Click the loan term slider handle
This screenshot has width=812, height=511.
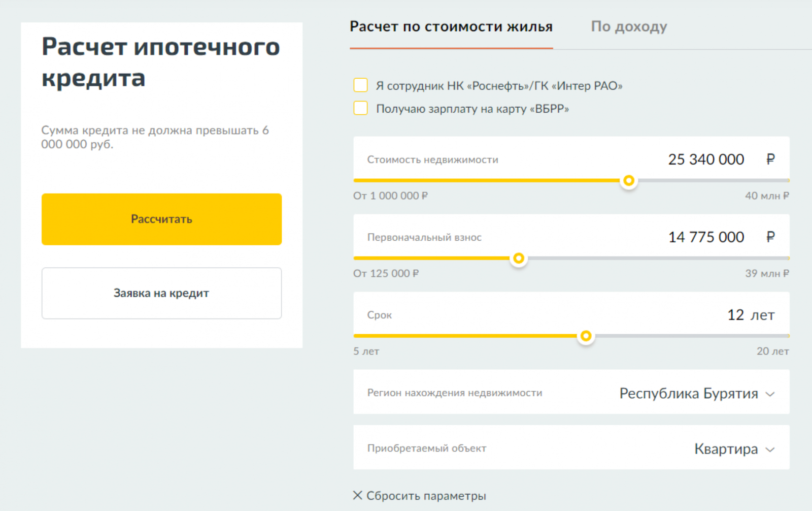pos(586,336)
